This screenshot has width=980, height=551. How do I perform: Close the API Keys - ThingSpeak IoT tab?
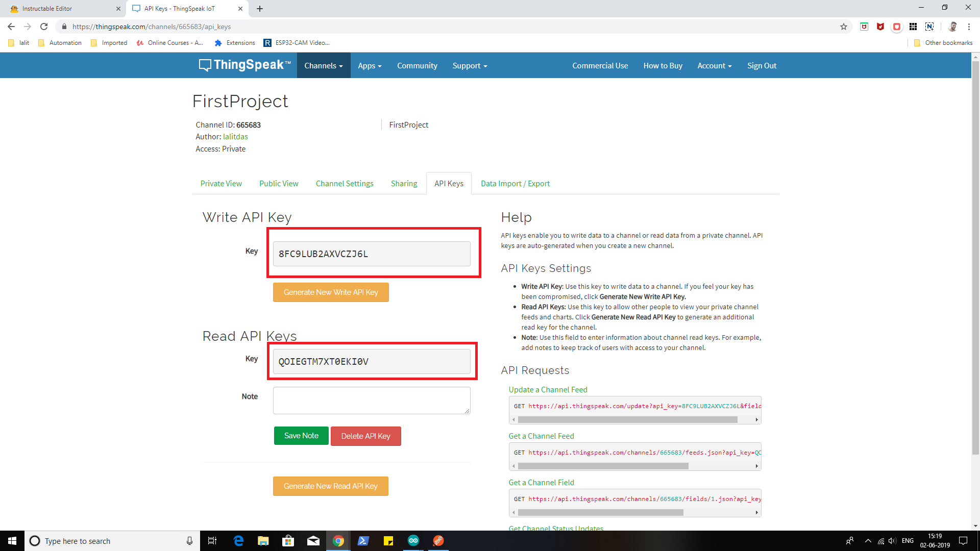tap(240, 9)
